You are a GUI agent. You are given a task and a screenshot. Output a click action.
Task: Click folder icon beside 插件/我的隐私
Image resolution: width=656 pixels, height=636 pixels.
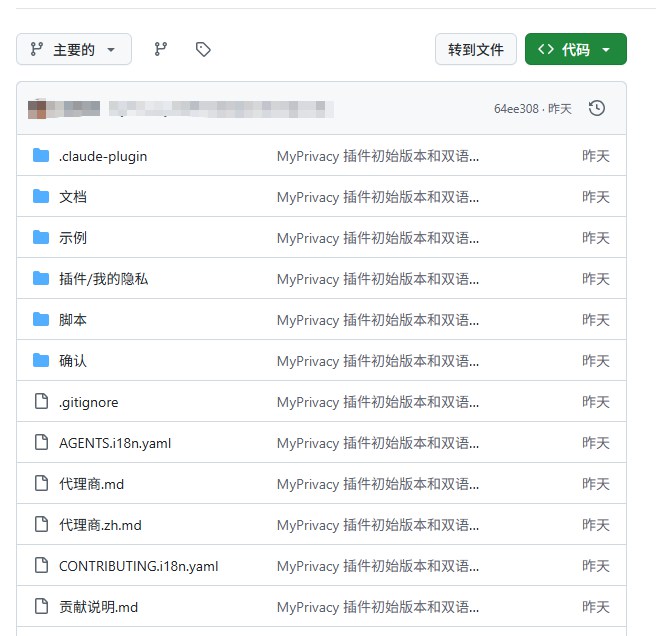pos(41,278)
